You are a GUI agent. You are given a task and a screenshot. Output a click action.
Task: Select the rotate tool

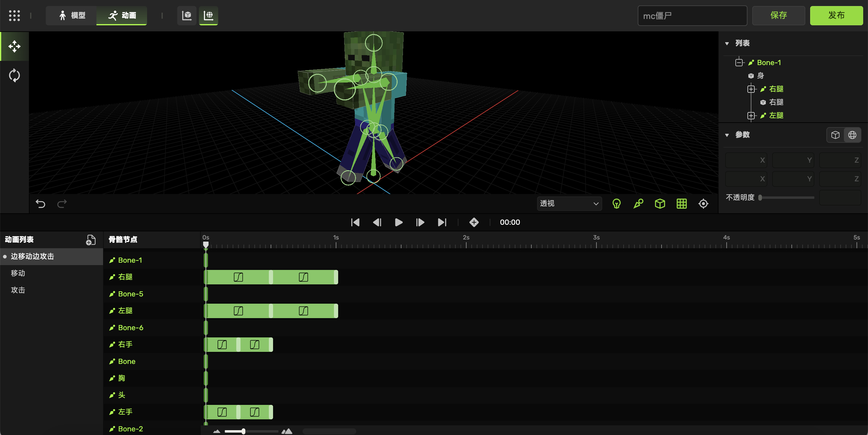[x=14, y=75]
